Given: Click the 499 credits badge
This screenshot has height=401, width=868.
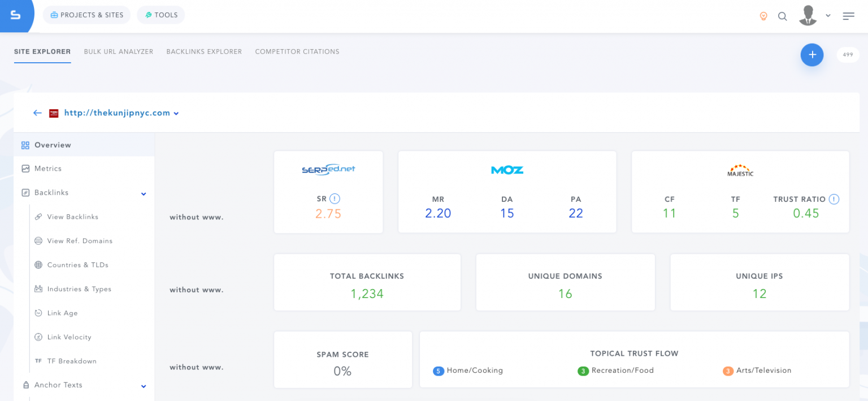Looking at the screenshot, I should (848, 55).
